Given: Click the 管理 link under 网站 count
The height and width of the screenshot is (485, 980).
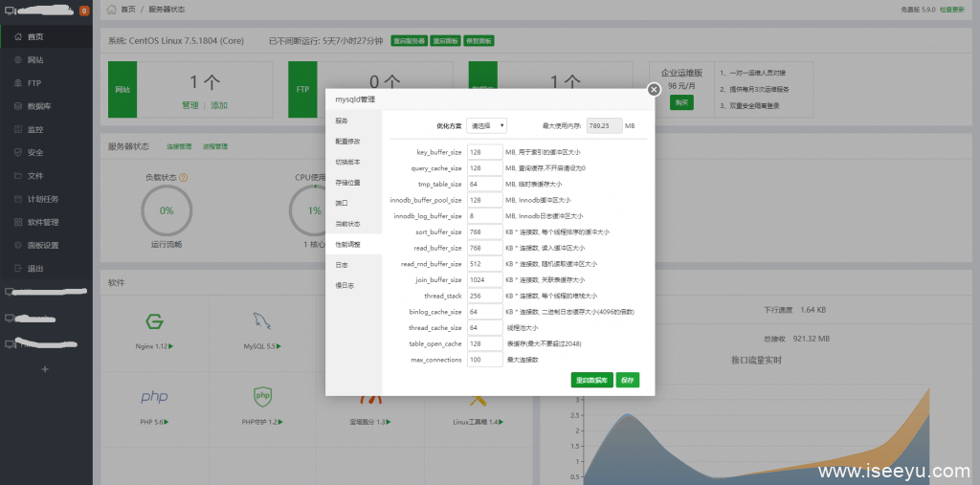Looking at the screenshot, I should pyautogui.click(x=190, y=105).
